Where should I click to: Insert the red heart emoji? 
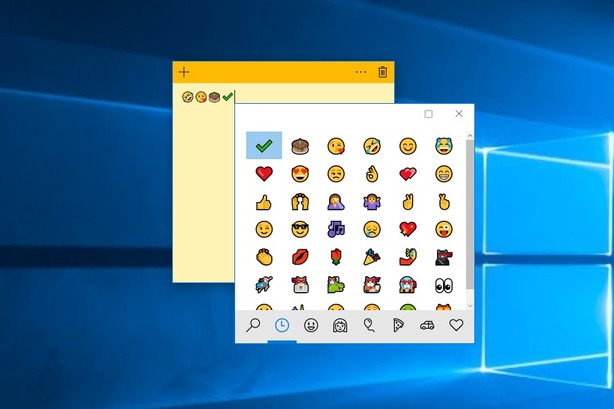264,174
